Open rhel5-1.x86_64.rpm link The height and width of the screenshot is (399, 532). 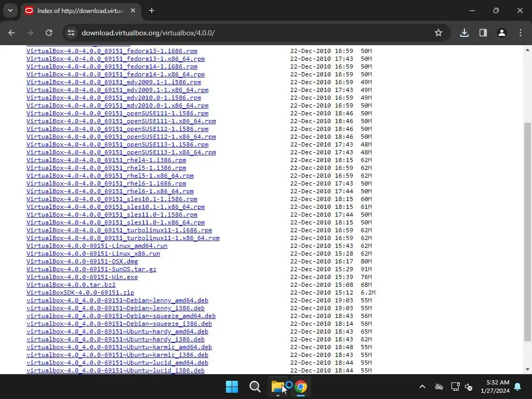pyautogui.click(x=110, y=176)
